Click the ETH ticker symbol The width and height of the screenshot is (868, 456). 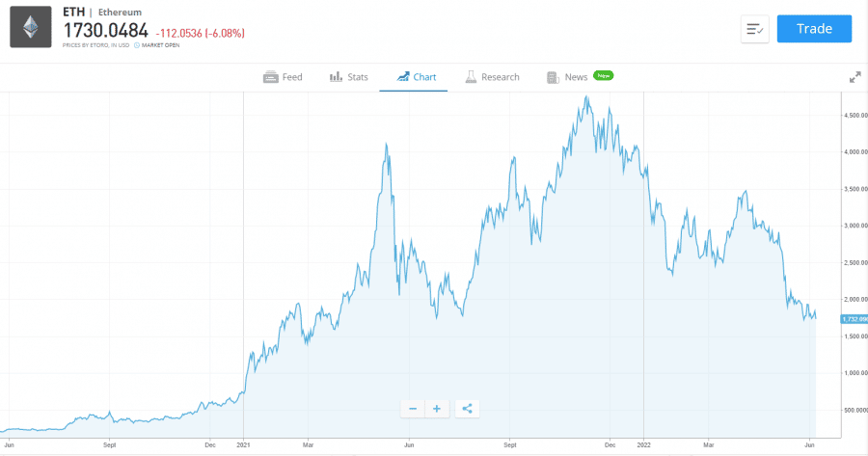pos(72,13)
